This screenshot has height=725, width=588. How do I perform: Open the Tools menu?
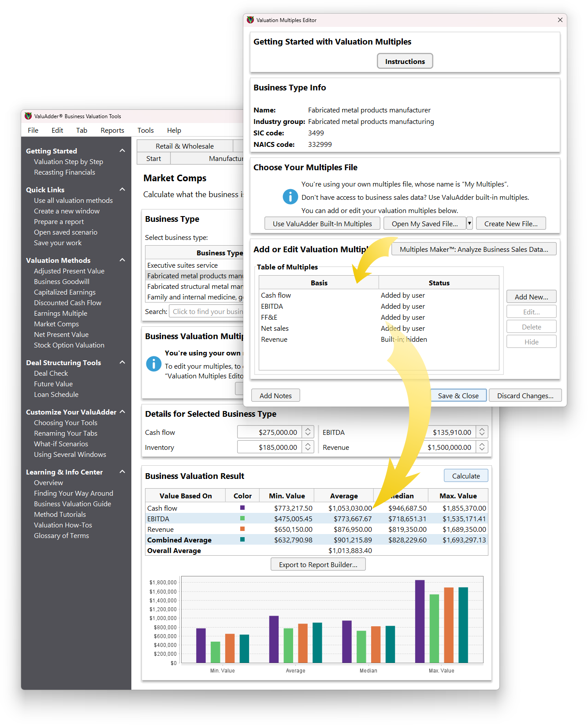coord(145,130)
